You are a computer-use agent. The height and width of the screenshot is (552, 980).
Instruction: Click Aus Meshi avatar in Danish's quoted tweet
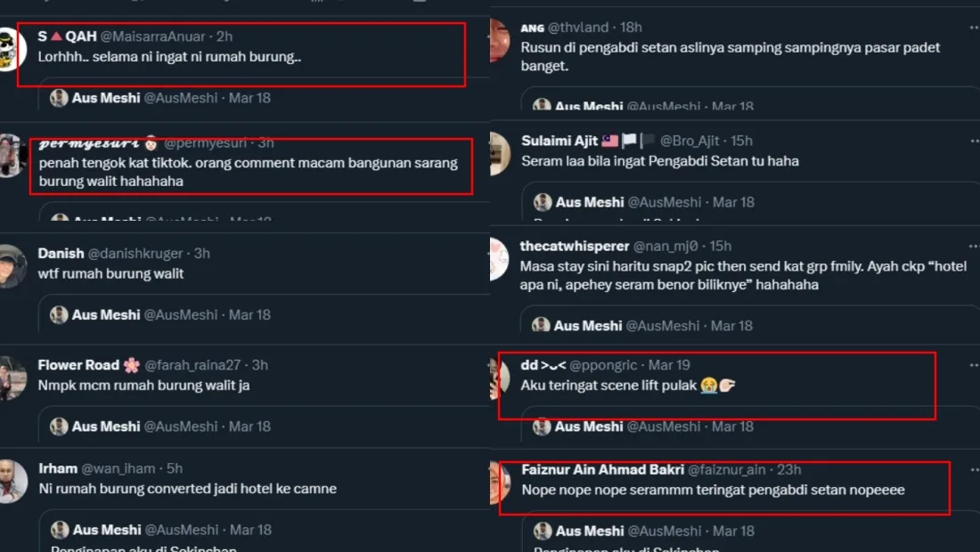60,314
